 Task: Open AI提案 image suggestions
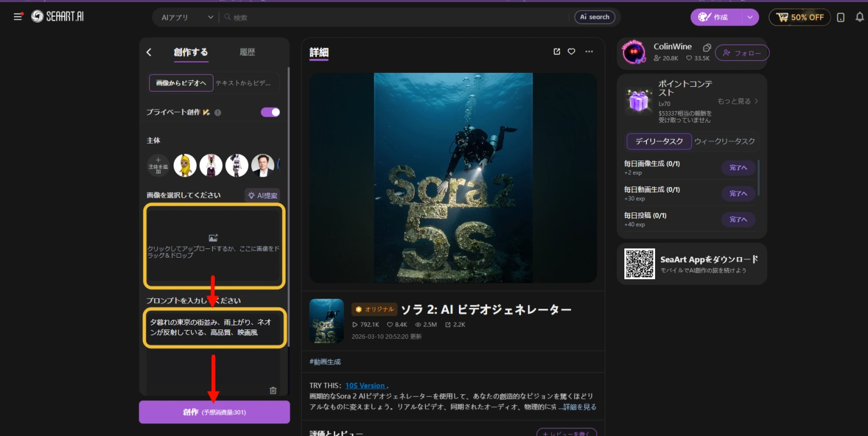262,195
